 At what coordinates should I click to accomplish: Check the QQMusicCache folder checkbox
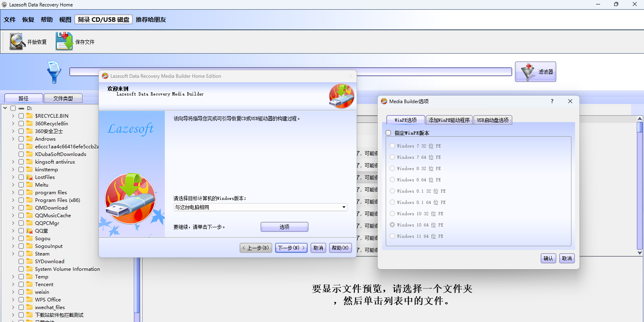21,216
